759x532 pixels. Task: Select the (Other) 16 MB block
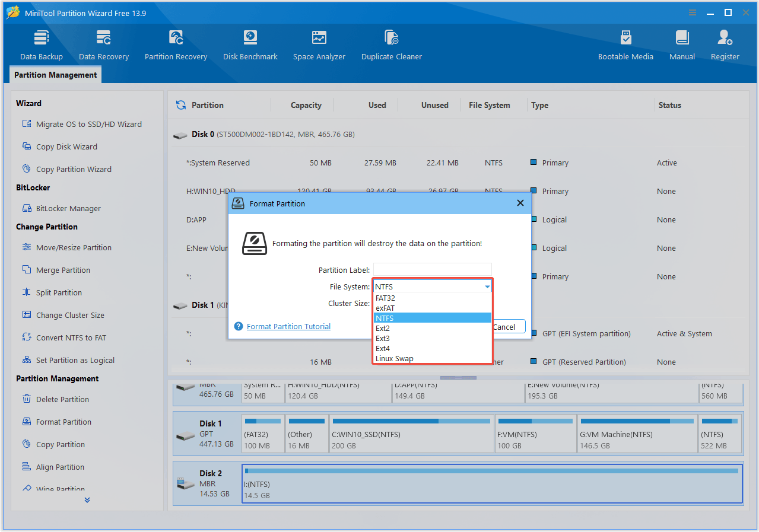pos(307,433)
